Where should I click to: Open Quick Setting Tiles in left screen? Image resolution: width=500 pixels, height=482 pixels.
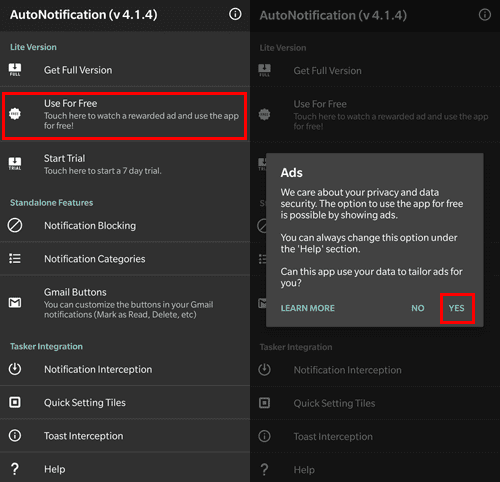click(125, 402)
